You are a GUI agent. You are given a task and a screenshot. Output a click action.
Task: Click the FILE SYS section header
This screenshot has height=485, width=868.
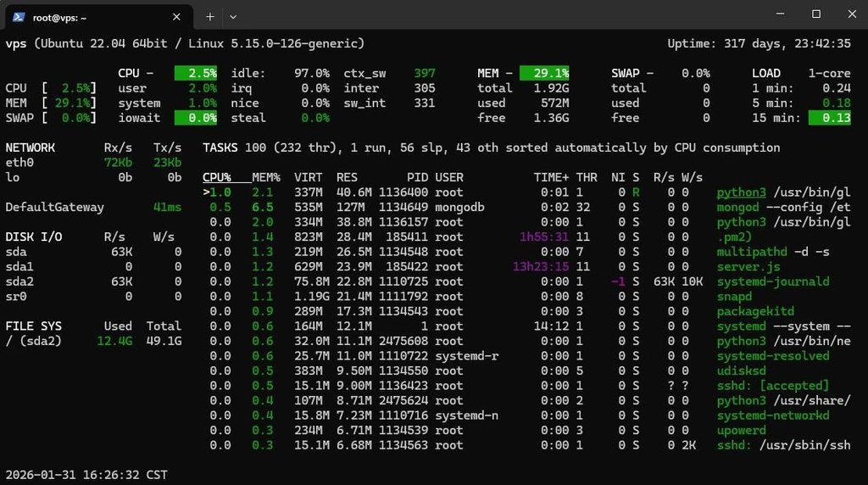point(33,326)
